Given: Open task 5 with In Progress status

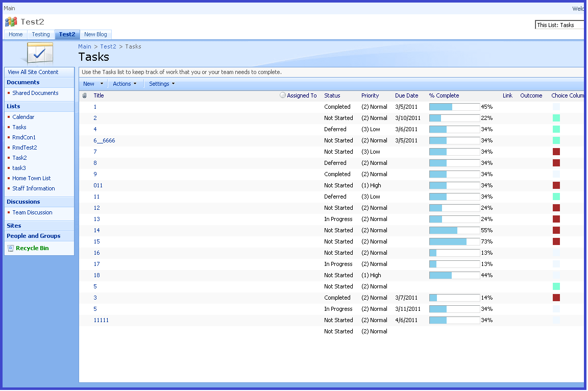Looking at the screenshot, I should click(x=95, y=309).
